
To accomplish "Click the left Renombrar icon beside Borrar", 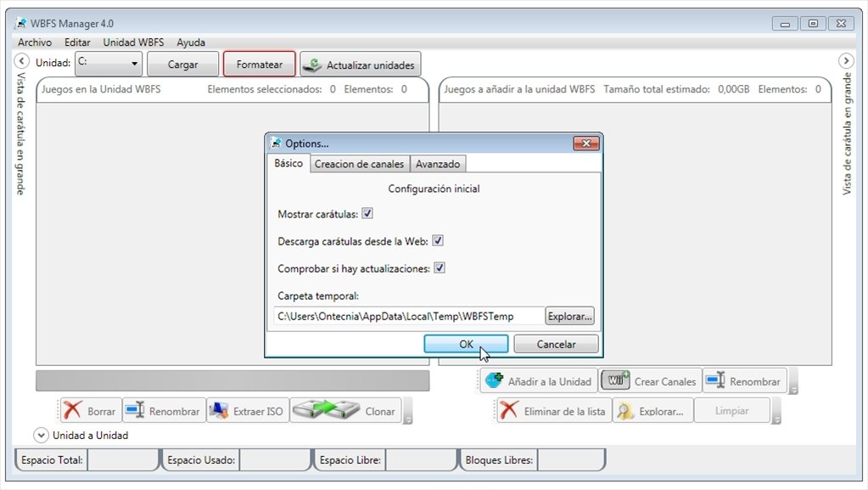I will [135, 411].
